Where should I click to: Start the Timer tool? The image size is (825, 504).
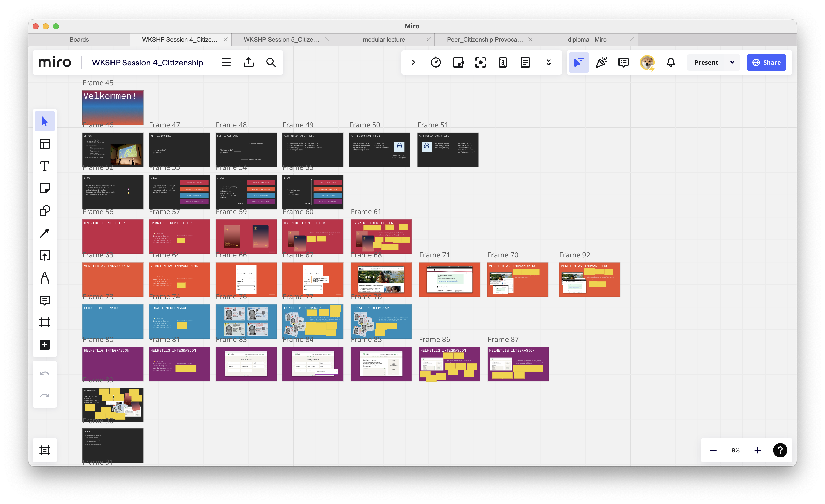coord(436,62)
